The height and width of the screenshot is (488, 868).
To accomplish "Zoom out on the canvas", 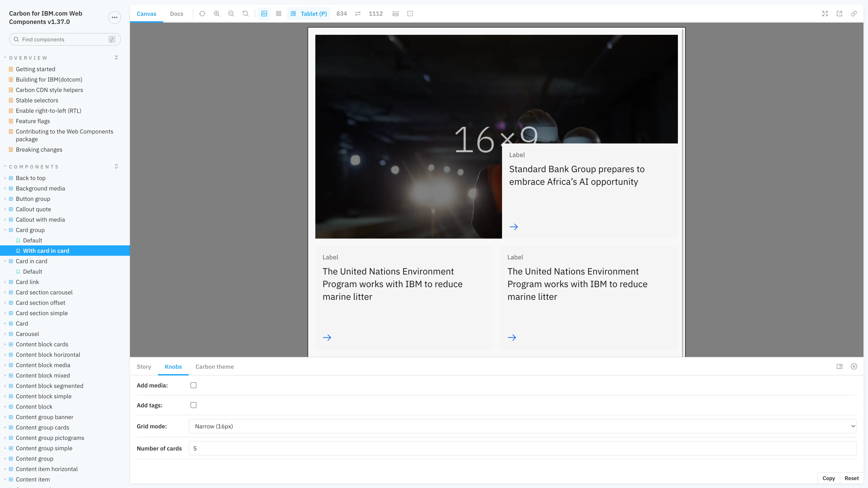I will (x=231, y=14).
